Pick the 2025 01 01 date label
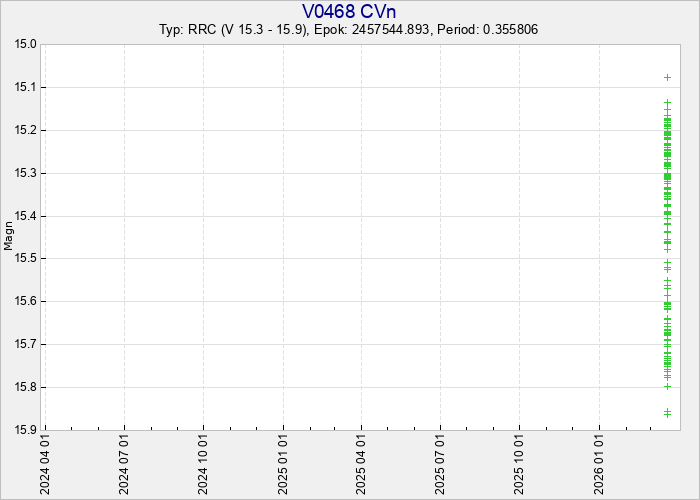 (x=284, y=463)
